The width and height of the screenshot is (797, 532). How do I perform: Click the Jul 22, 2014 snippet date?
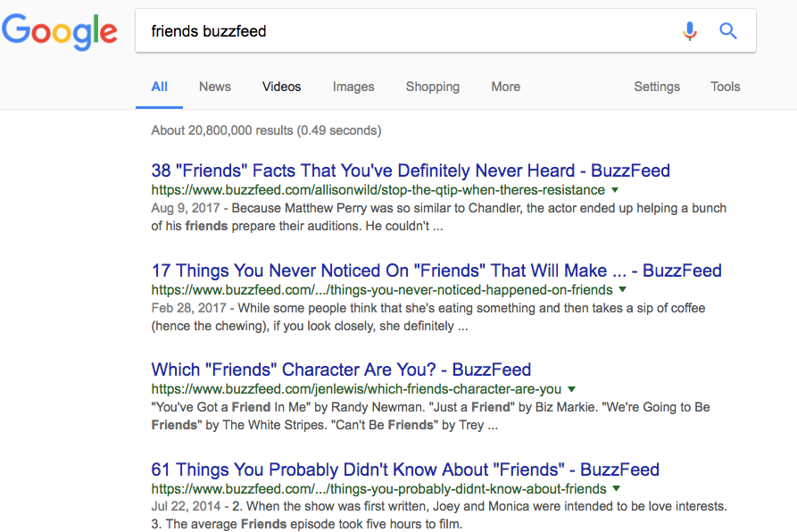point(186,507)
